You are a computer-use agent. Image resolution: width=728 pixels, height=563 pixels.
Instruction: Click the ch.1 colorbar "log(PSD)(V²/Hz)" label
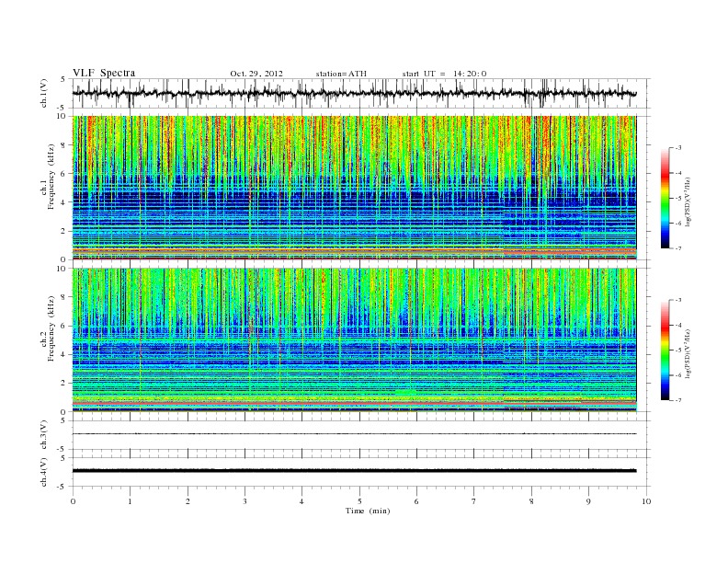tap(688, 201)
